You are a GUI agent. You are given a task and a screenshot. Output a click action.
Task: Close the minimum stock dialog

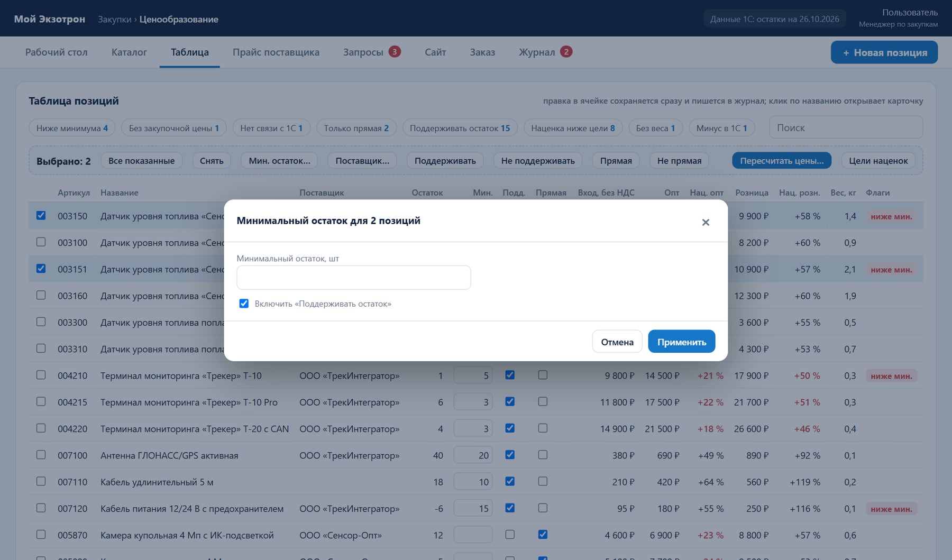coord(706,223)
